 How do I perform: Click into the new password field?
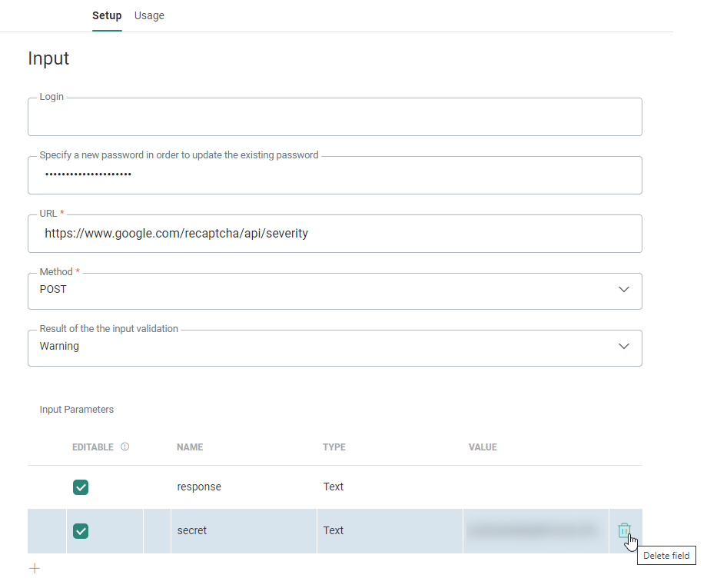pyautogui.click(x=334, y=175)
